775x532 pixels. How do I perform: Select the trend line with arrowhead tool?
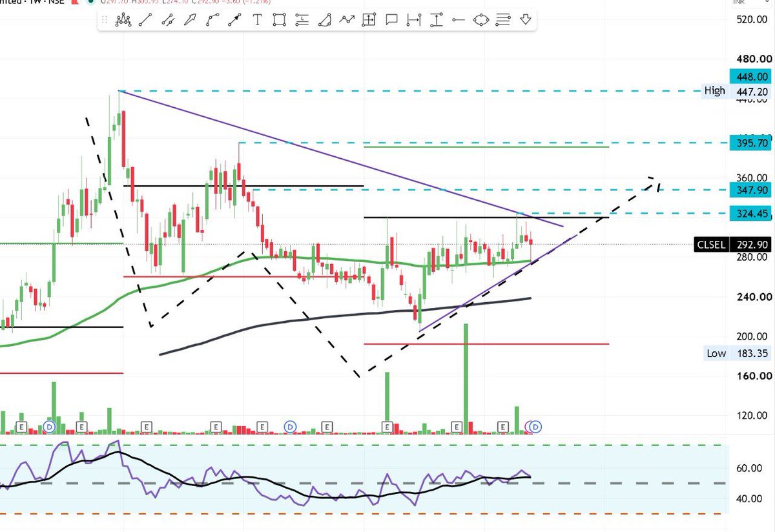coord(234,20)
